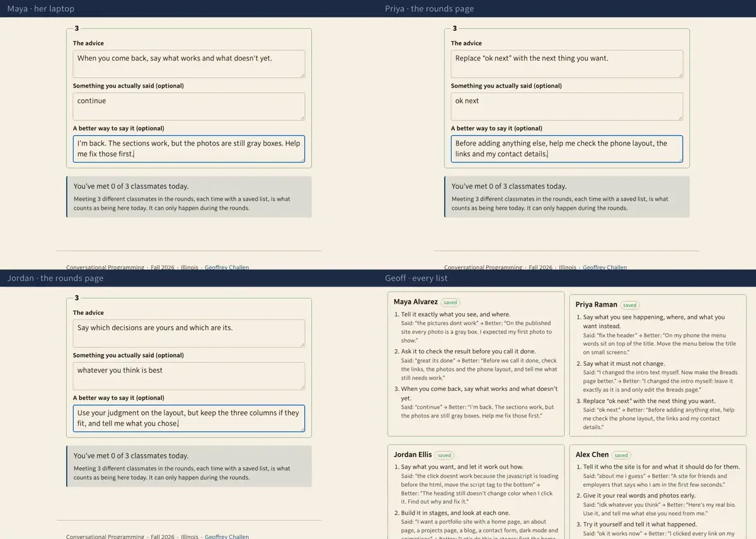Click the saved badge next to Maya Alvarez
The height and width of the screenshot is (539, 756).
450,302
